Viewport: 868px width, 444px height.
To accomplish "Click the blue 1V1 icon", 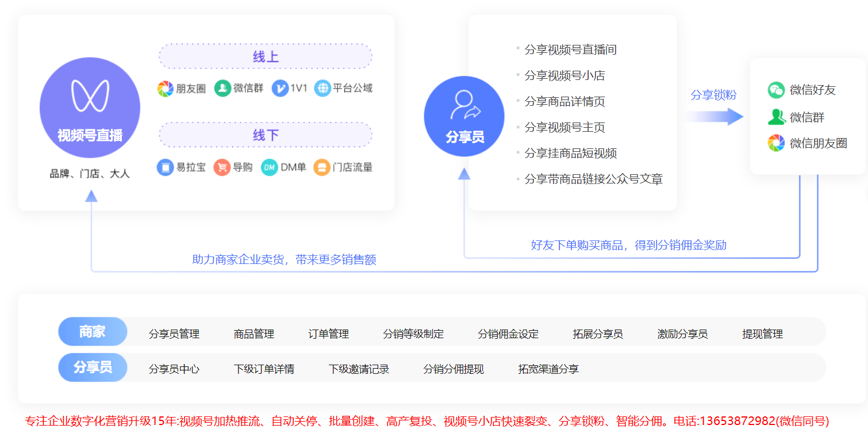I will click(x=280, y=88).
